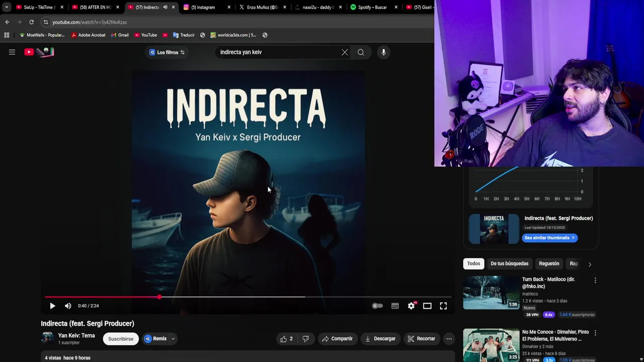
Task: Open the Compartir share dialog
Action: pyautogui.click(x=337, y=339)
